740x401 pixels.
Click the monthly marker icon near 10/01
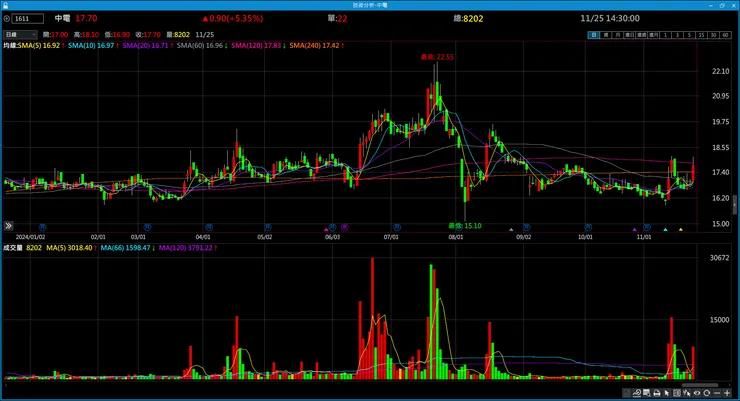pos(588,227)
